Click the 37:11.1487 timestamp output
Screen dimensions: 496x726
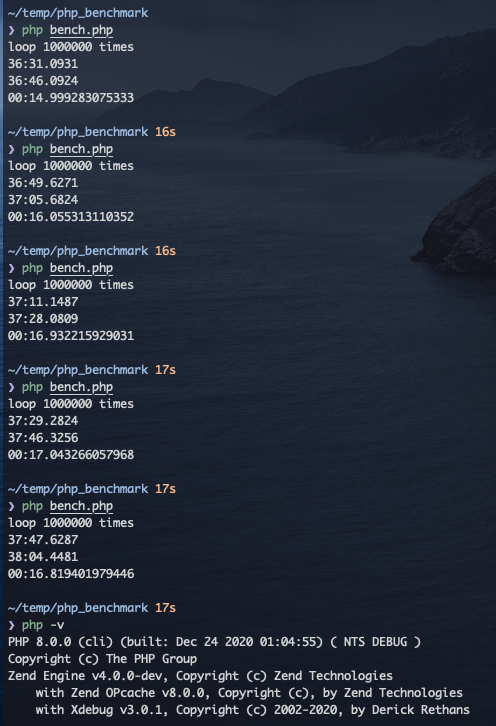[x=43, y=302]
